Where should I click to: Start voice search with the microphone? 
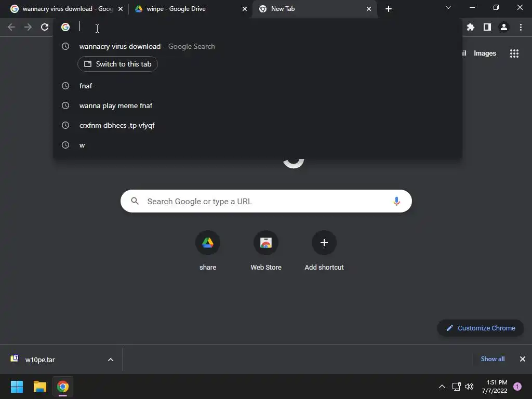click(x=396, y=201)
